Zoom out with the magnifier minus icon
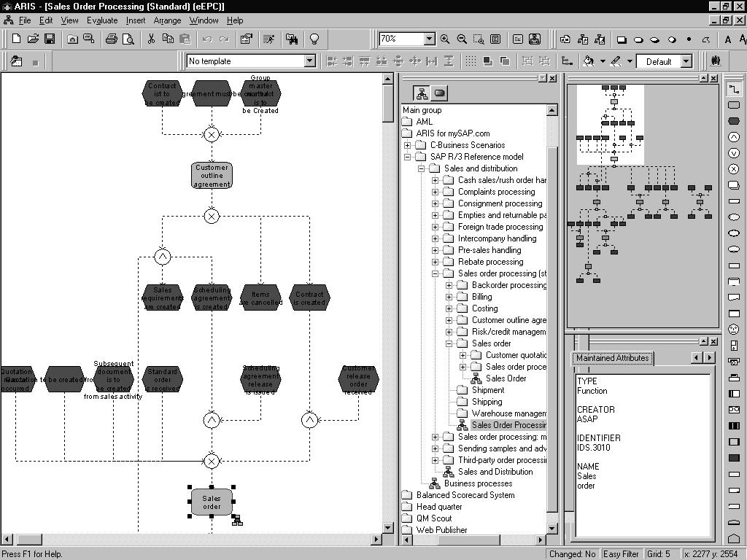The image size is (747, 560). click(x=462, y=39)
